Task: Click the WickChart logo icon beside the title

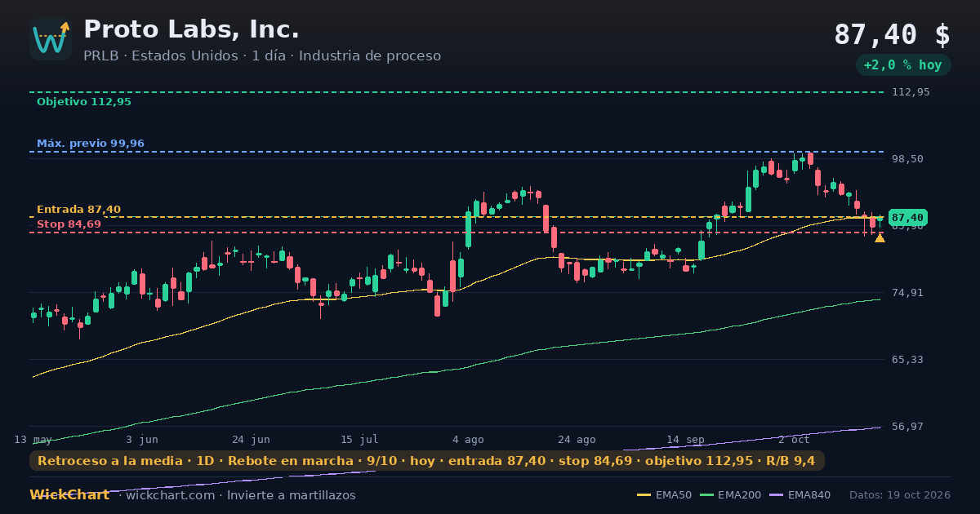Action: (x=51, y=39)
